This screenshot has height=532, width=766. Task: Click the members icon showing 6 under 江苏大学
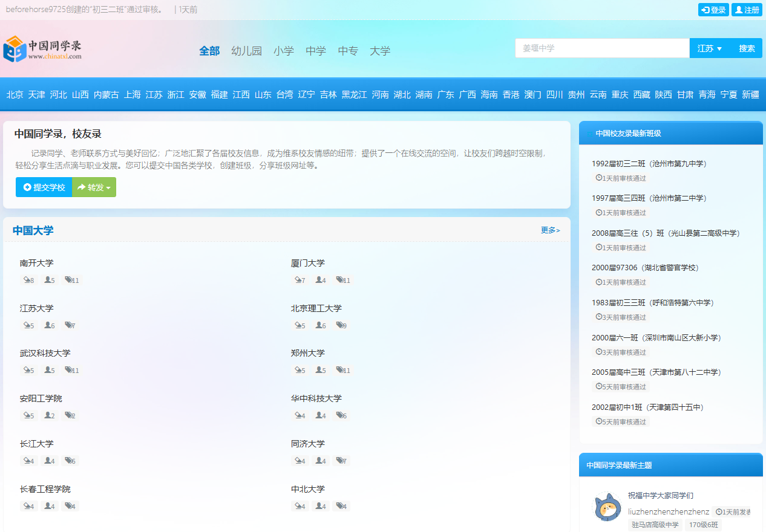[x=47, y=325]
